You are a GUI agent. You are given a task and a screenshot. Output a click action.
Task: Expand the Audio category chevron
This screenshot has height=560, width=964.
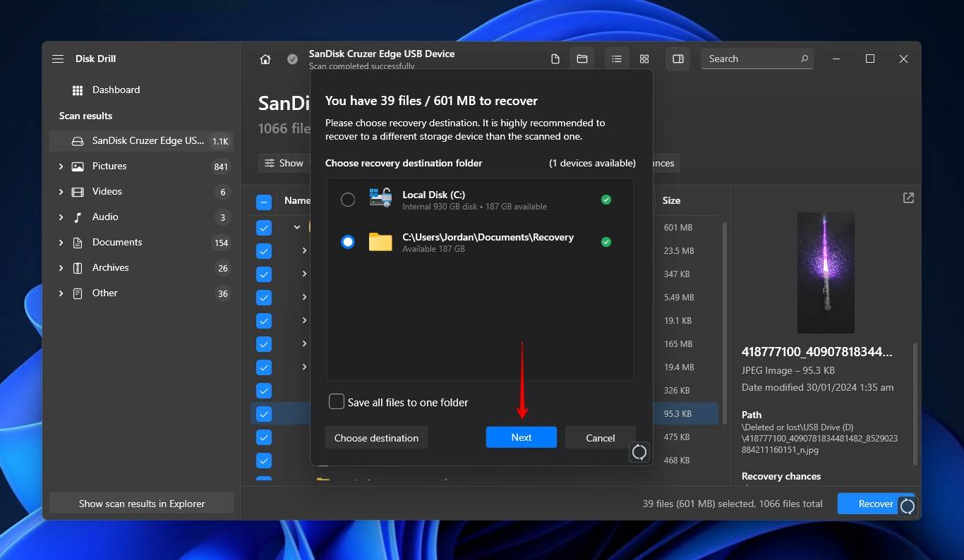click(x=61, y=217)
